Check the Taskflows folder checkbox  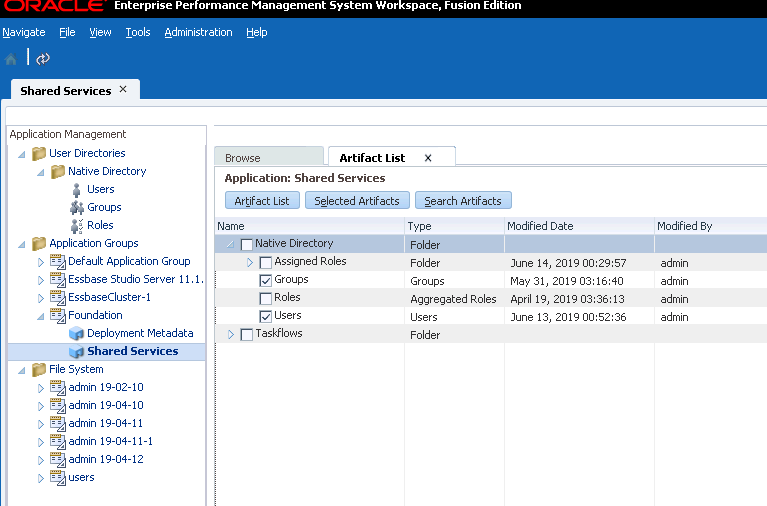coord(247,335)
